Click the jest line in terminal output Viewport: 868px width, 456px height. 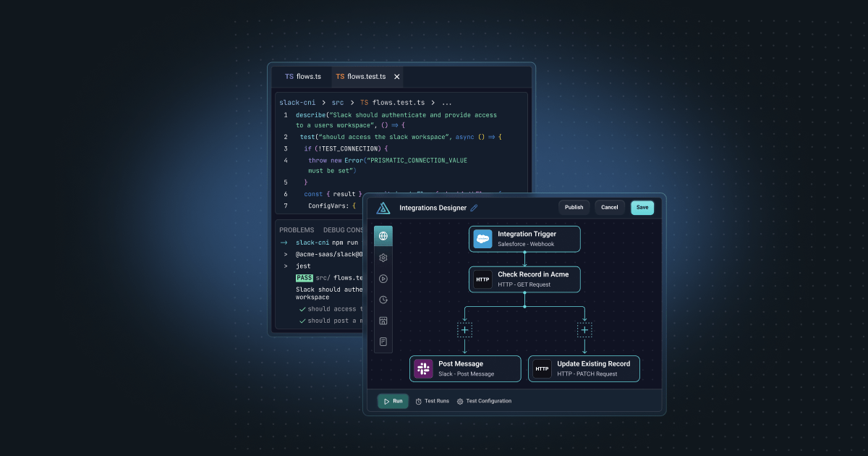pos(303,266)
